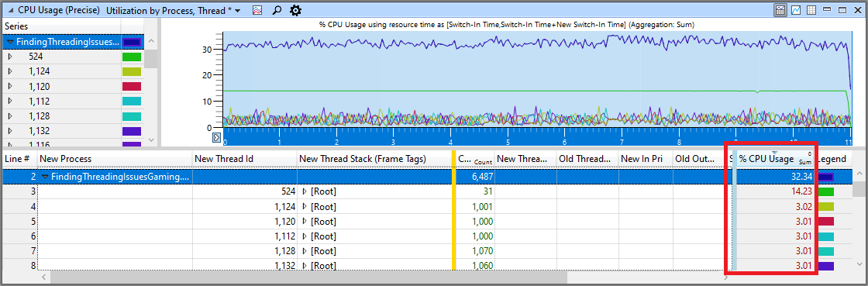The image size is (868, 286).
Task: Expand thread 524 in Series list
Action: [10, 57]
